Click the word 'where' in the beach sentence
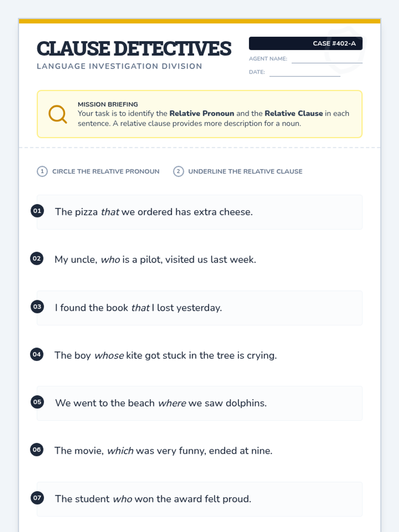The width and height of the screenshot is (399, 532). pos(172,403)
